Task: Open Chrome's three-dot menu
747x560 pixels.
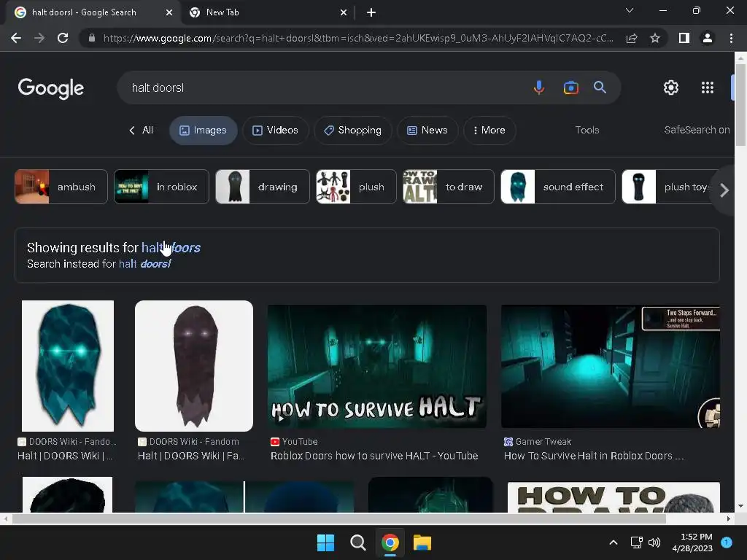Action: coord(731,38)
